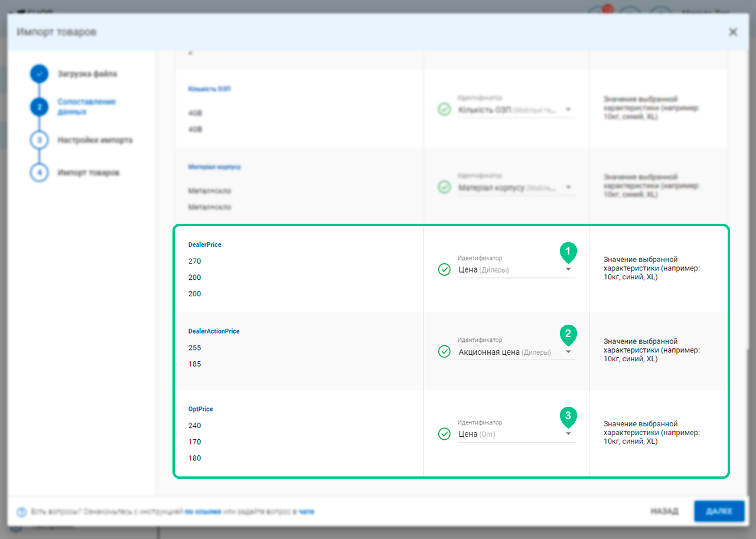This screenshot has width=756, height=539.
Task: Click the Кількість ОЗП column header
Action: pyautogui.click(x=210, y=89)
